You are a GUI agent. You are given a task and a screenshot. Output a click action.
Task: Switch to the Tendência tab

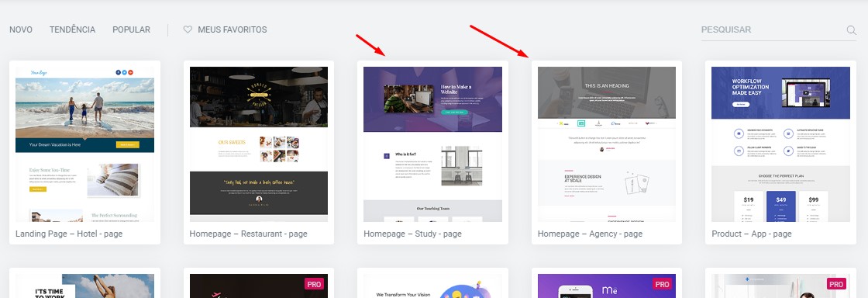72,30
